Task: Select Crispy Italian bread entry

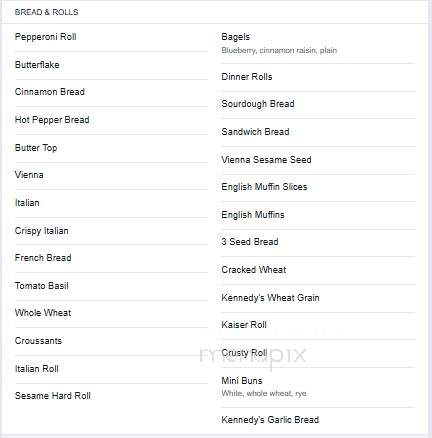Action: point(41,231)
